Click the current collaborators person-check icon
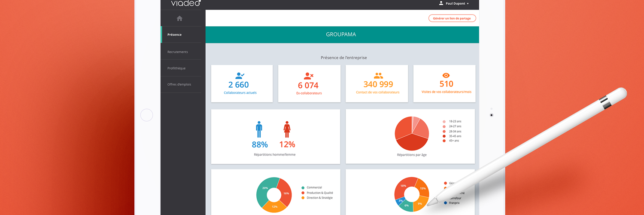Image resolution: width=644 pixels, height=215 pixels. tap(240, 75)
